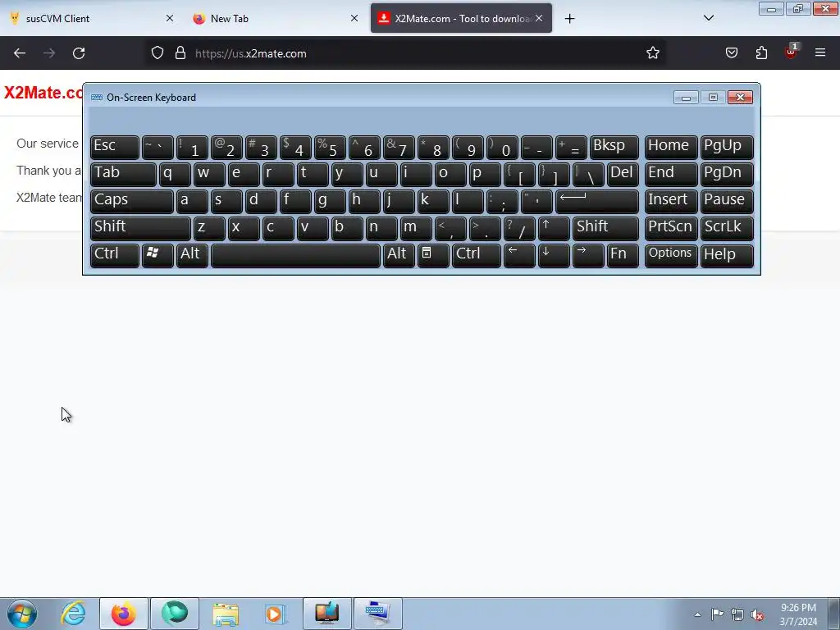Open the Firefox hamburger menu
The height and width of the screenshot is (630, 840).
[820, 53]
